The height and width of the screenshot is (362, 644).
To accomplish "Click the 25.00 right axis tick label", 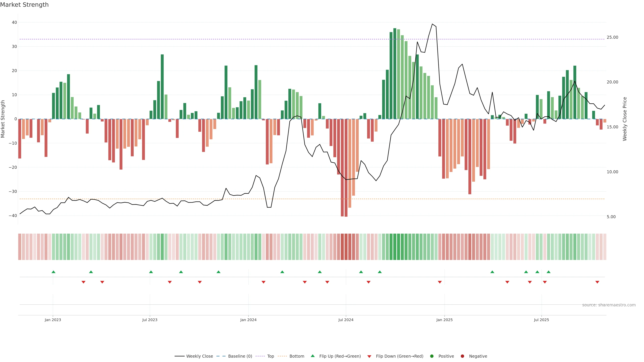I will (x=612, y=38).
